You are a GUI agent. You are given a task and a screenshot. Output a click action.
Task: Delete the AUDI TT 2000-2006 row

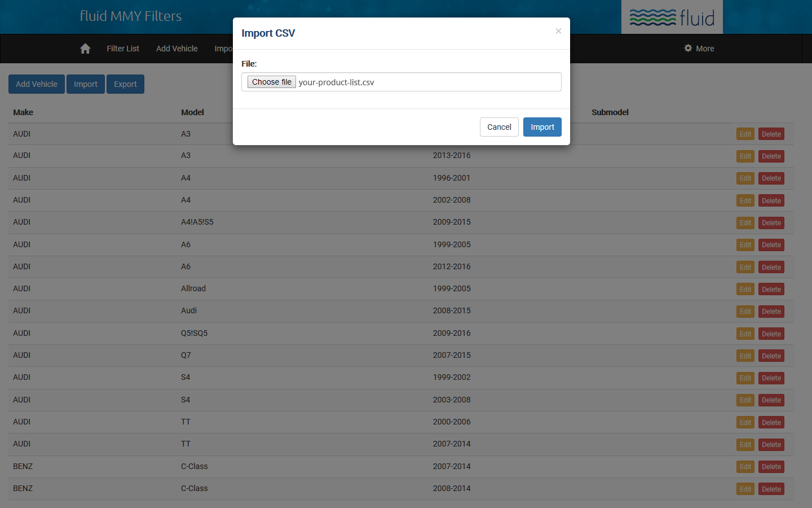click(x=771, y=423)
